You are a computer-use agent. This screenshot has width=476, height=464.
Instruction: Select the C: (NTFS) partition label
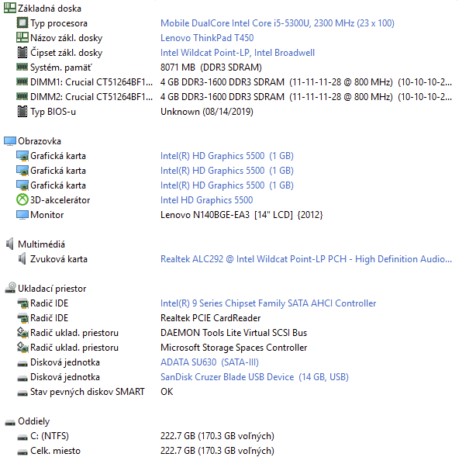pyautogui.click(x=50, y=436)
